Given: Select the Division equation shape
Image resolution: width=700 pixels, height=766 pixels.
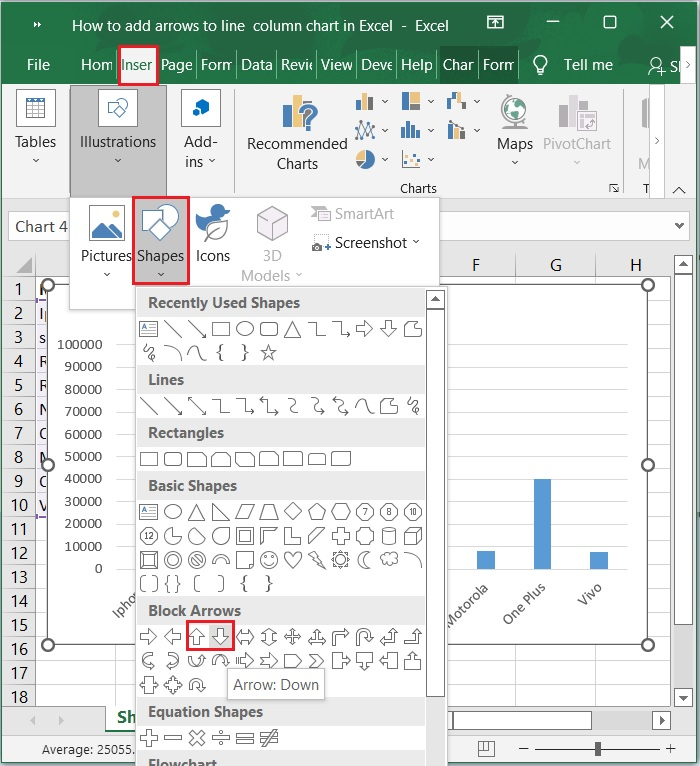Looking at the screenshot, I should coord(221,738).
